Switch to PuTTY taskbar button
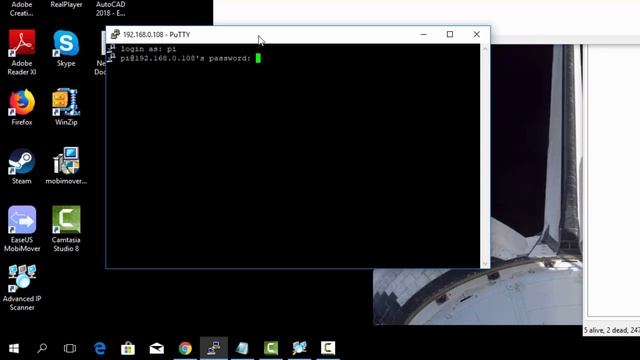 tap(213, 348)
